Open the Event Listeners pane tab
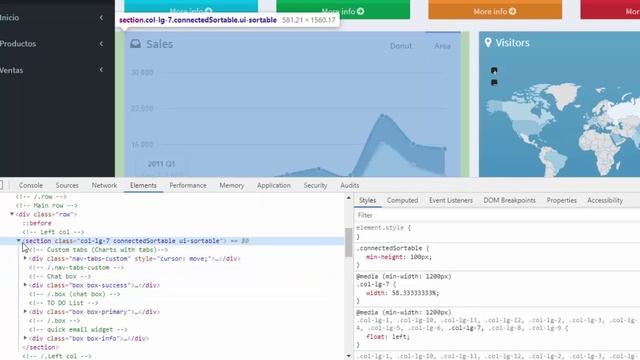 click(451, 200)
